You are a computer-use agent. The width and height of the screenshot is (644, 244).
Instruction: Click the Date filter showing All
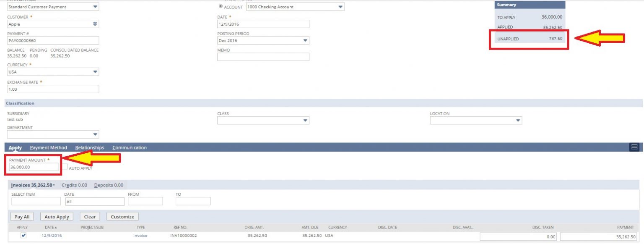95,201
